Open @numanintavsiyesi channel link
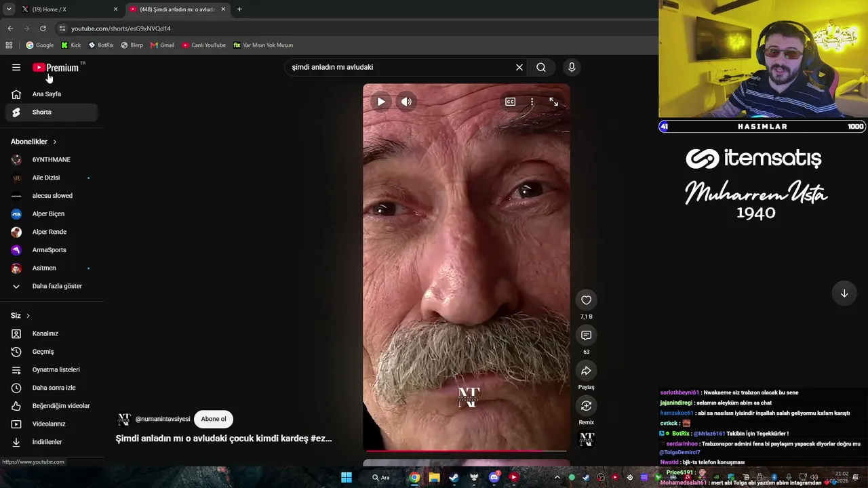 point(163,419)
